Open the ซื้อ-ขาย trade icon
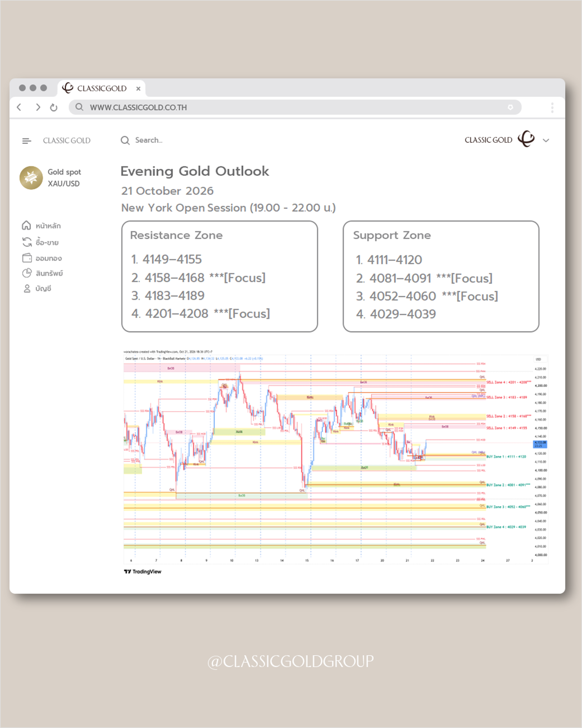Screen dimensions: 582x728 tap(27, 242)
